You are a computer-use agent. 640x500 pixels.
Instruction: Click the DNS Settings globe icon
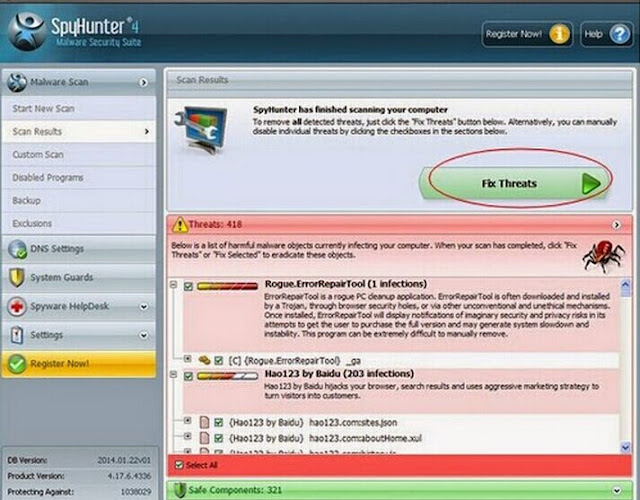[18, 249]
